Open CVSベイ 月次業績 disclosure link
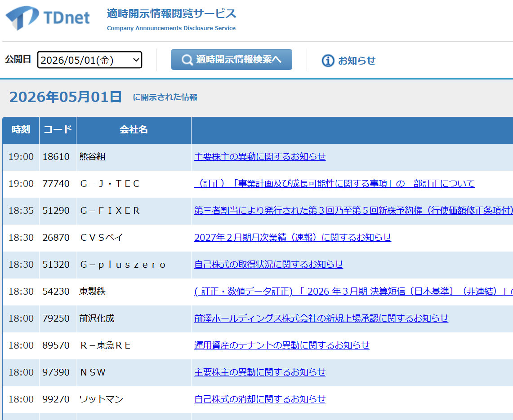The width and height of the screenshot is (513, 420). [x=293, y=238]
